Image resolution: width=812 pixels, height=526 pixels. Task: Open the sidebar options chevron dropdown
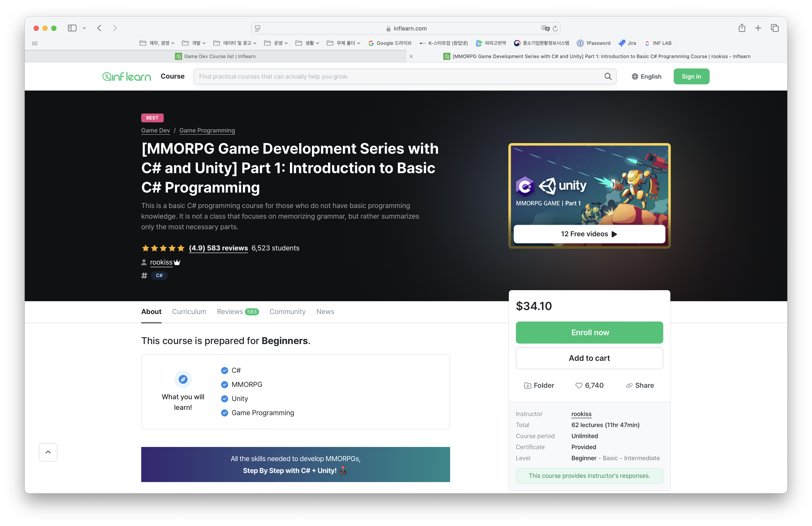[x=84, y=28]
